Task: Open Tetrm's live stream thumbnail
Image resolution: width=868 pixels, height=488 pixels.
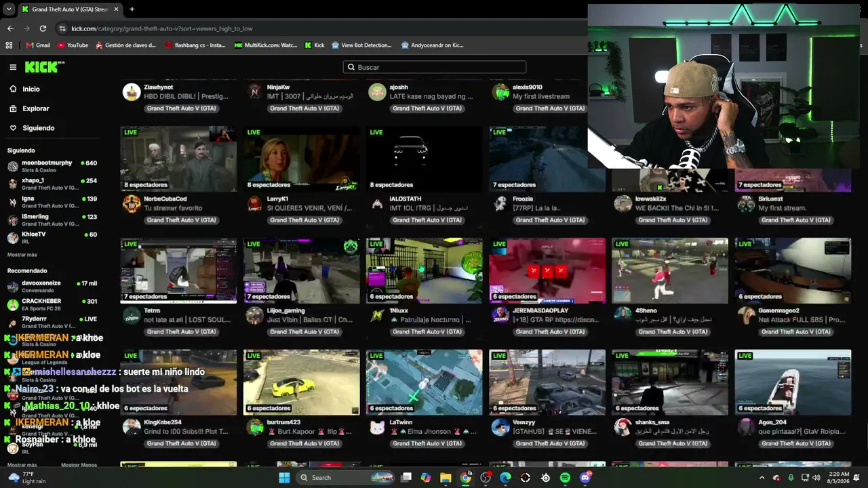Action: point(178,270)
